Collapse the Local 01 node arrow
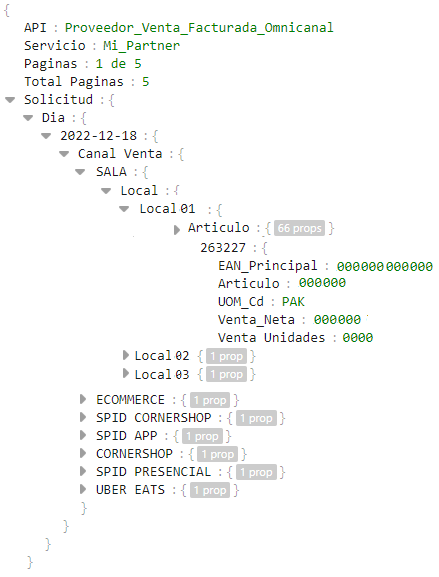 (x=124, y=209)
